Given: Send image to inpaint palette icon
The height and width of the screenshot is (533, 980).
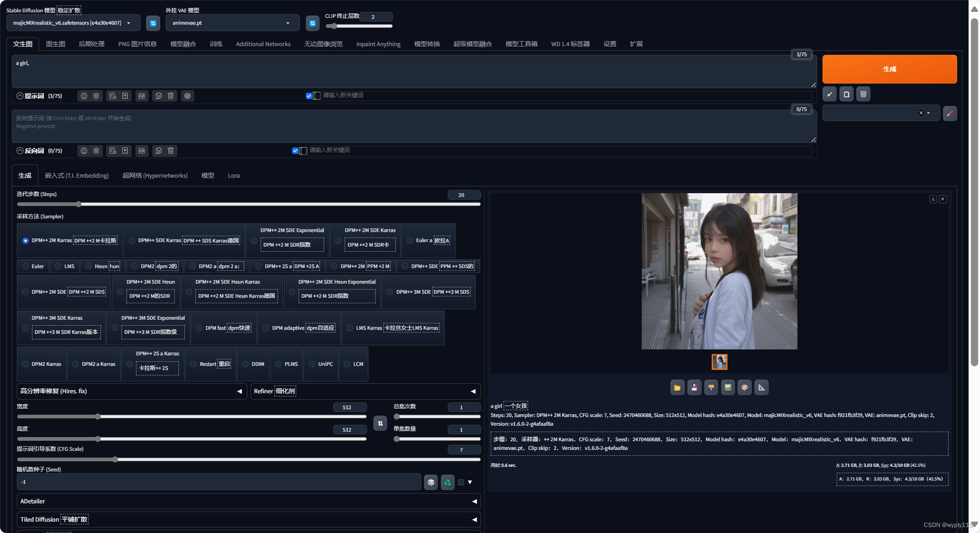Looking at the screenshot, I should 744,388.
